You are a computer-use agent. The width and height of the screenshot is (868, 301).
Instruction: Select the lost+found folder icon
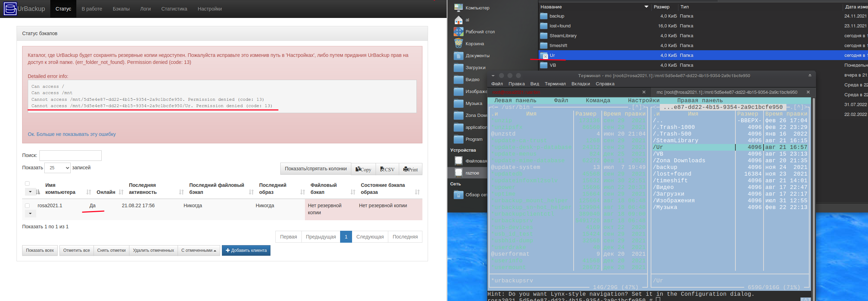544,26
